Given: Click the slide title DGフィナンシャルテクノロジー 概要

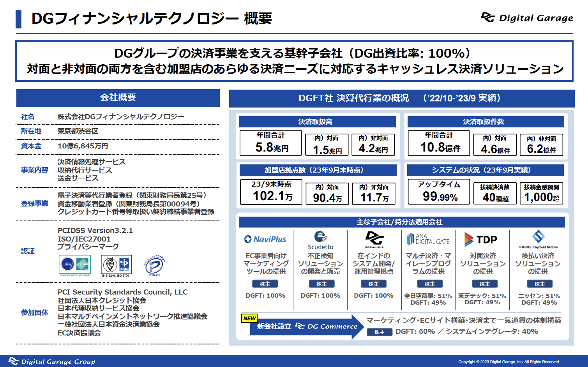Looking at the screenshot, I should coord(152,19).
